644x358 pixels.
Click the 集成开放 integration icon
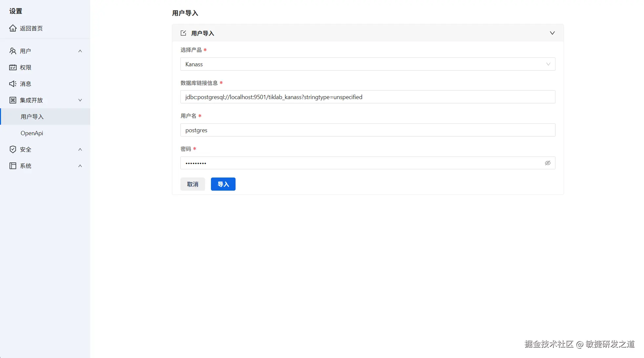[13, 100]
